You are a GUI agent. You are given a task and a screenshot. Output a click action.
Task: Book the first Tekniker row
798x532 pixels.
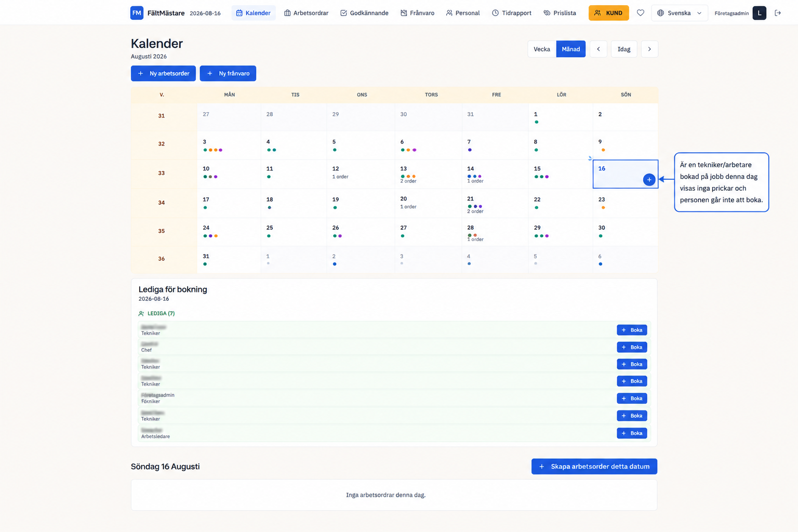click(632, 330)
